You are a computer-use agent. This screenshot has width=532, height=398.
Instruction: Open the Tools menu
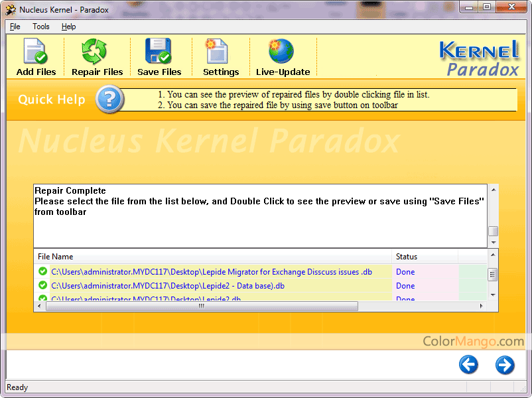pos(41,27)
